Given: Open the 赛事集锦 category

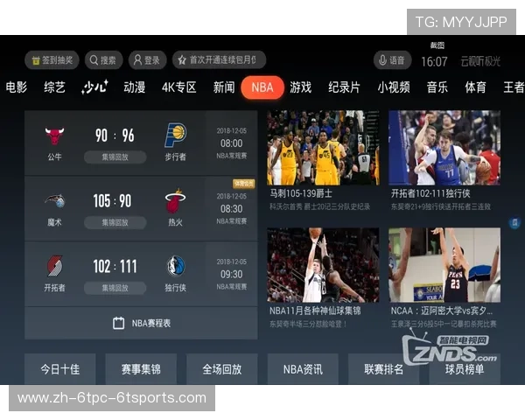Looking at the screenshot, I should pyautogui.click(x=141, y=369).
